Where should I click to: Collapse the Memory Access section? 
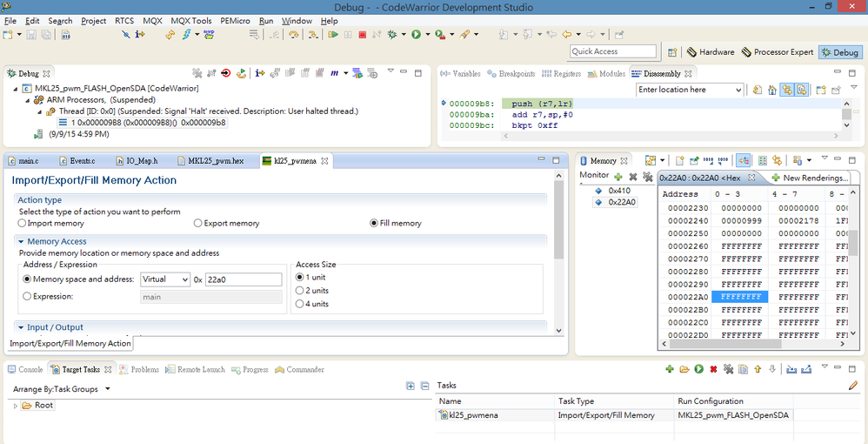(21, 242)
